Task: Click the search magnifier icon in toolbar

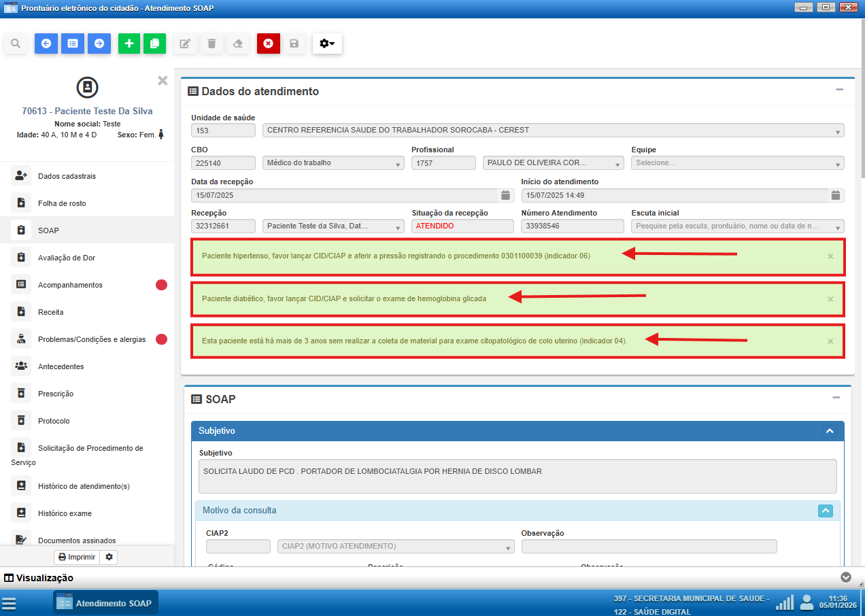Action: (x=16, y=44)
